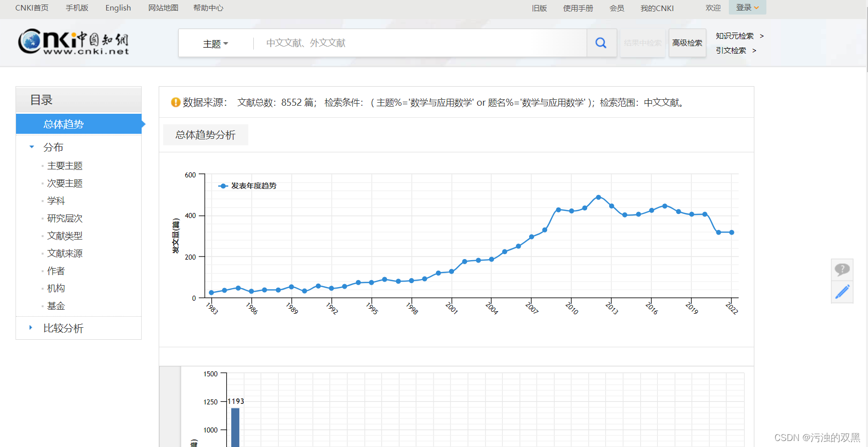This screenshot has height=447, width=868.
Task: Open the 文献类型 distribution item
Action: coord(65,236)
